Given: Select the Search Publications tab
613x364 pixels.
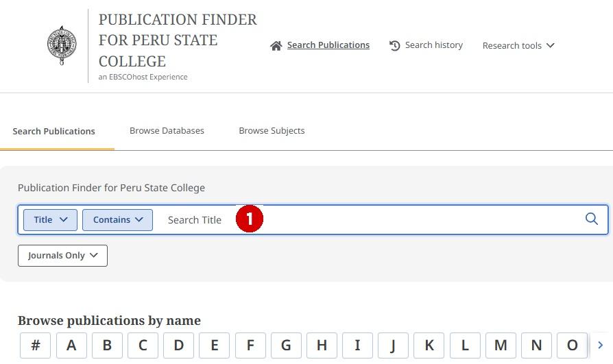Looking at the screenshot, I should click(53, 132).
